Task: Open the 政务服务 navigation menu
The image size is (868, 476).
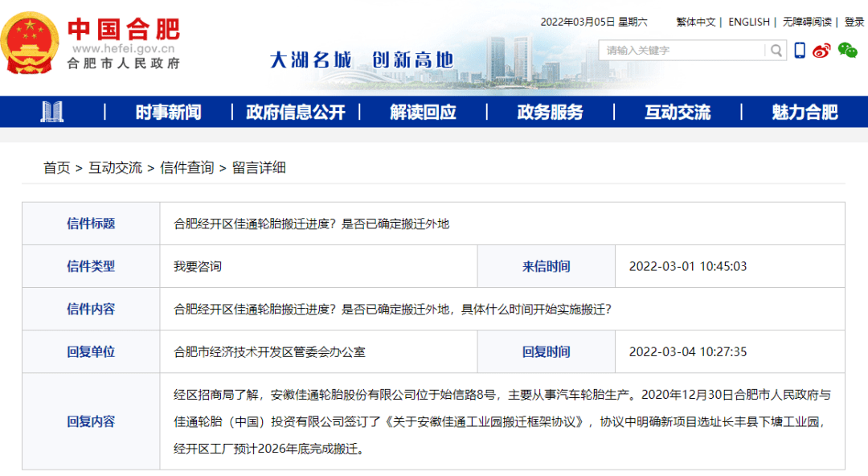Action: [x=552, y=112]
